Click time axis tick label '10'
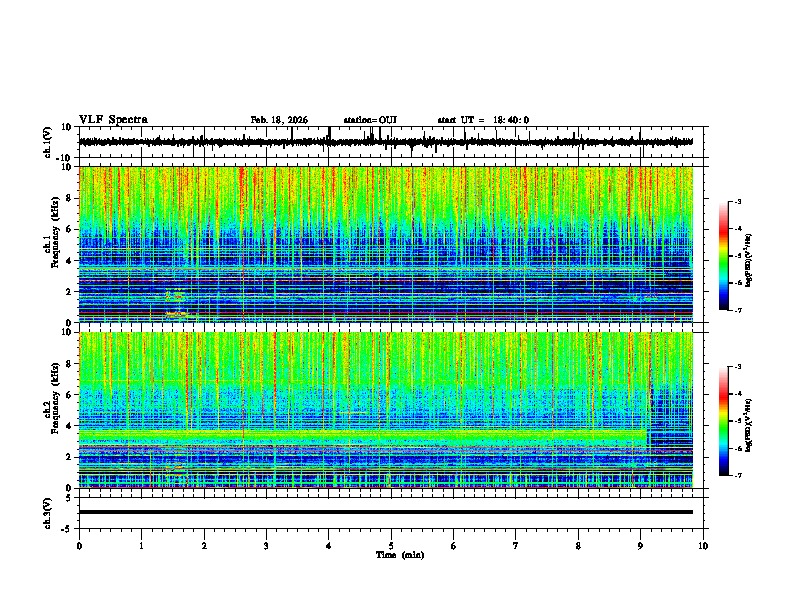792x612 pixels. coord(703,546)
